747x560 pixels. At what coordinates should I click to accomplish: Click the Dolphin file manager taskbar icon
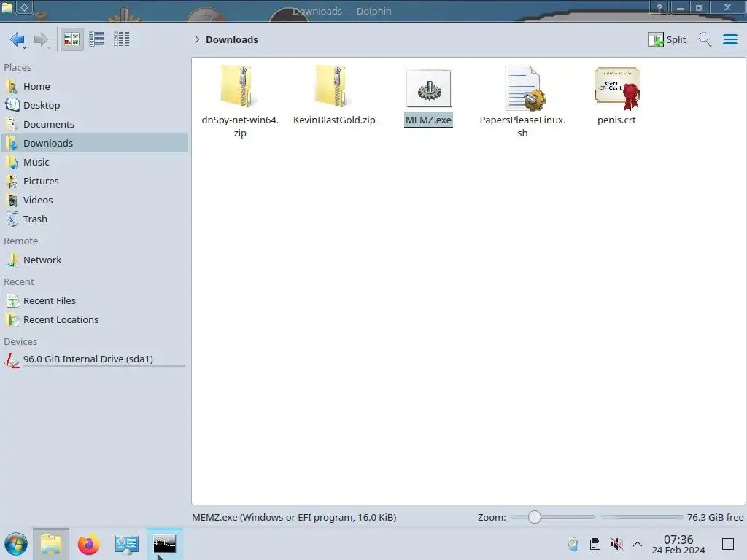pos(51,544)
